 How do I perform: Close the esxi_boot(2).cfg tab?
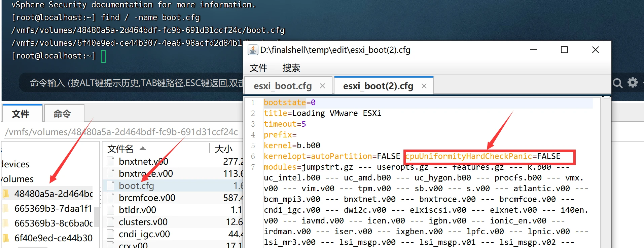click(424, 86)
